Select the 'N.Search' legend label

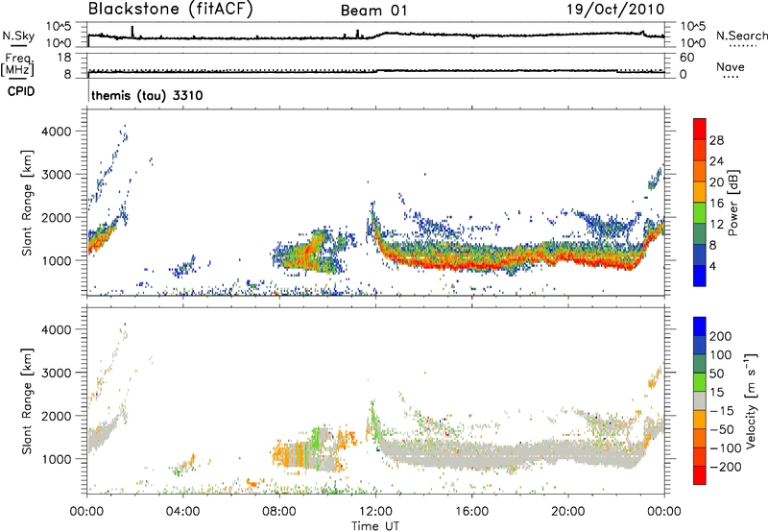coord(741,36)
